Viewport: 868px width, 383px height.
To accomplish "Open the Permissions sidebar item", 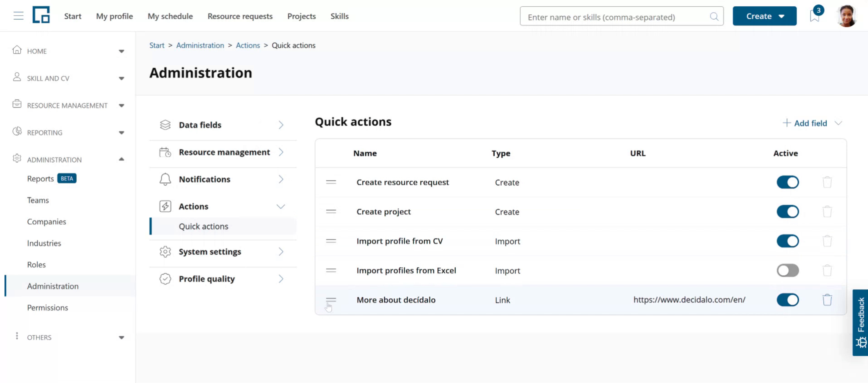I will pos(47,307).
